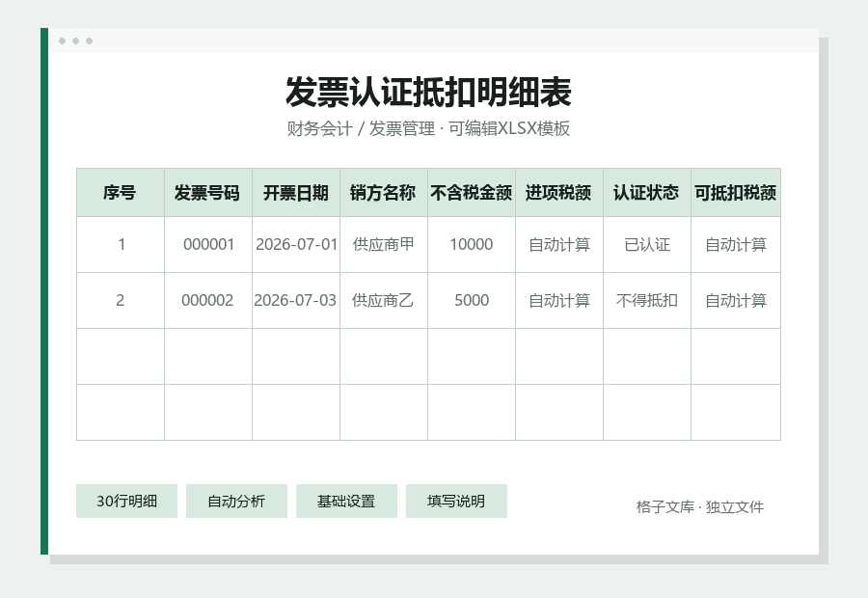Click the 已认证 status cell
The image size is (868, 598).
tap(647, 245)
